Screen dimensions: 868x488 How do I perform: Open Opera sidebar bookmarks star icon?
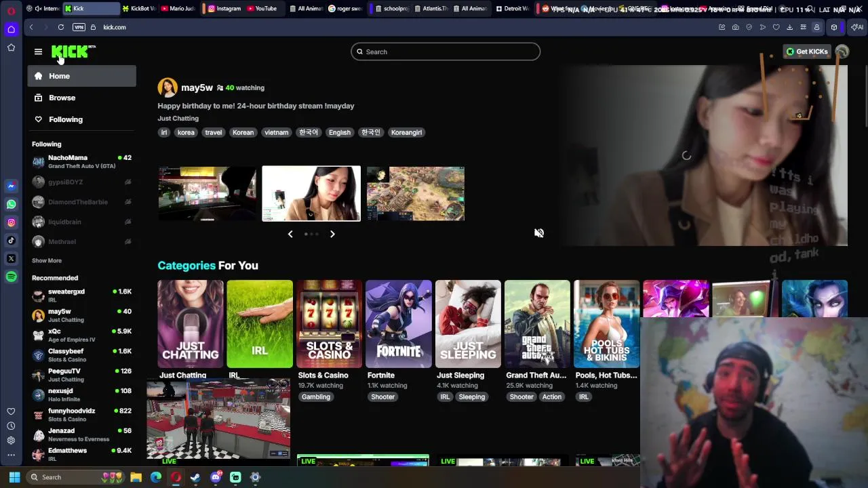[11, 47]
